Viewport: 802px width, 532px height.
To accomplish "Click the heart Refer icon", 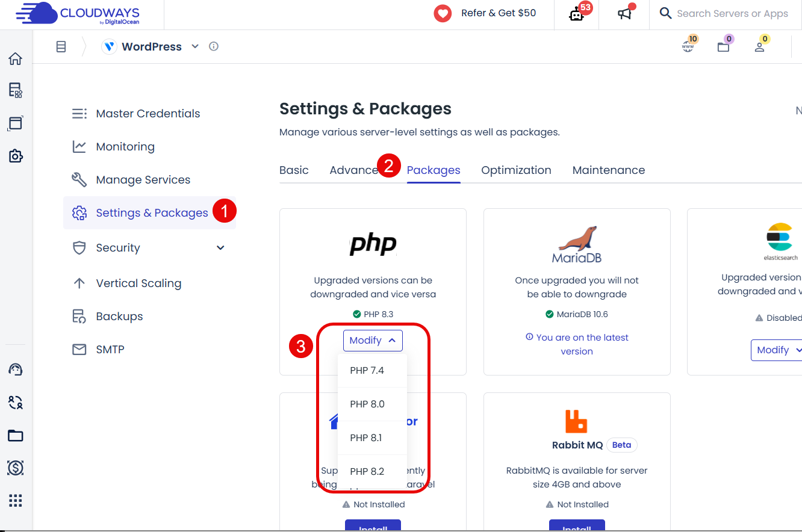I will point(443,13).
